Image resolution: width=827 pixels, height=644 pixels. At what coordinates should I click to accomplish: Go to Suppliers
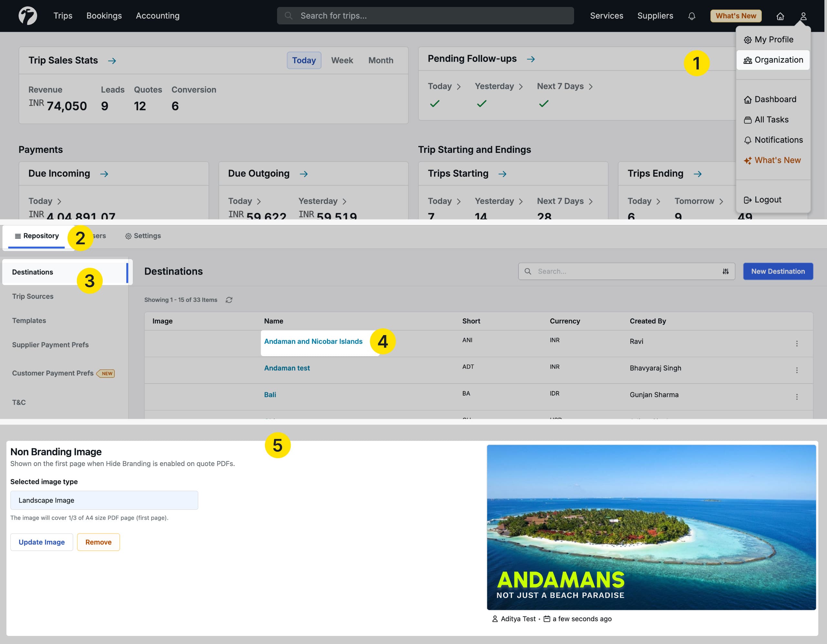point(655,16)
